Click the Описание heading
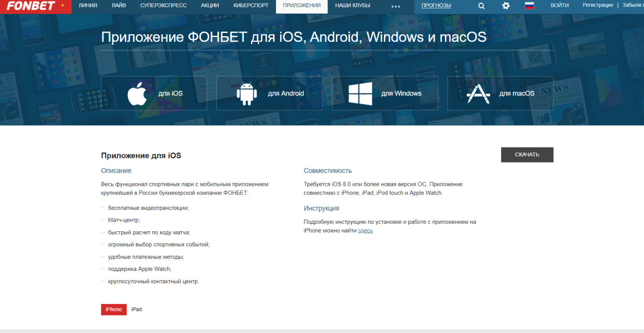This screenshot has height=333, width=644. (116, 171)
